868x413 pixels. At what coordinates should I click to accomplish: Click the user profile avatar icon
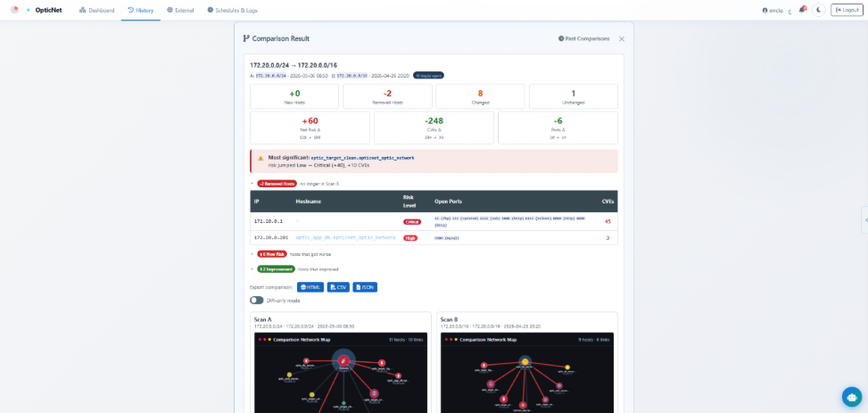(765, 11)
